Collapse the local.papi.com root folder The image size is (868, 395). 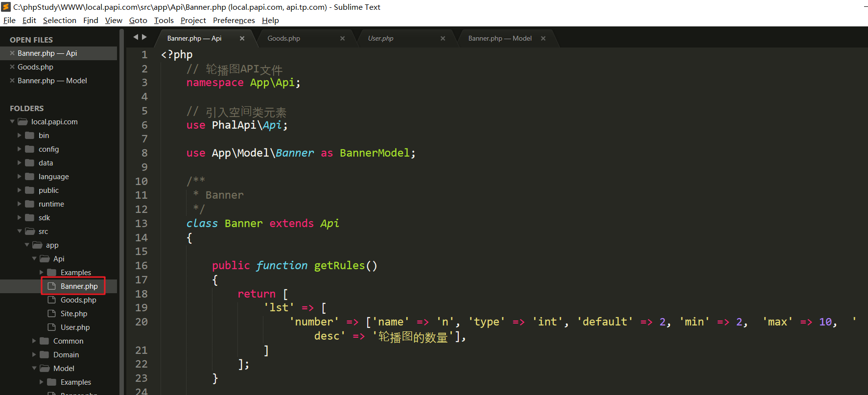point(12,121)
